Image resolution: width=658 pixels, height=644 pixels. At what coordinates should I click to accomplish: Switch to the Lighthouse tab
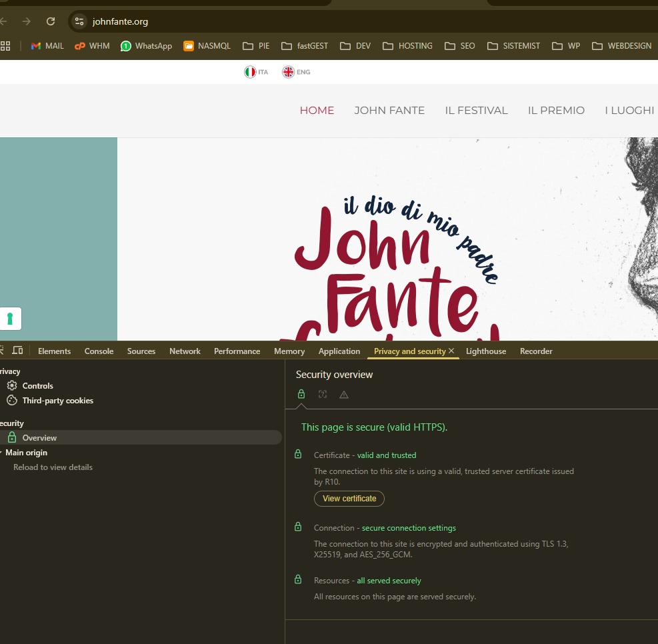tap(486, 351)
